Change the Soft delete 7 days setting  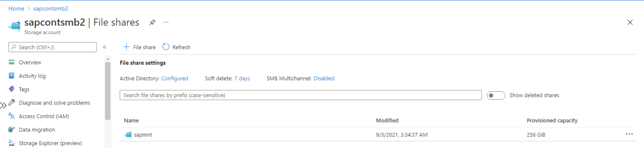tap(242, 78)
